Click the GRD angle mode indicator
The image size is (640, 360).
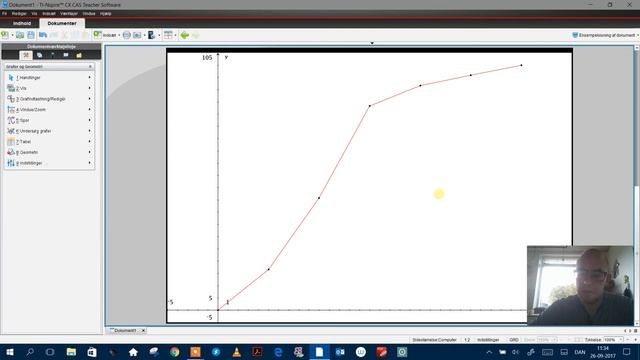tap(514, 340)
